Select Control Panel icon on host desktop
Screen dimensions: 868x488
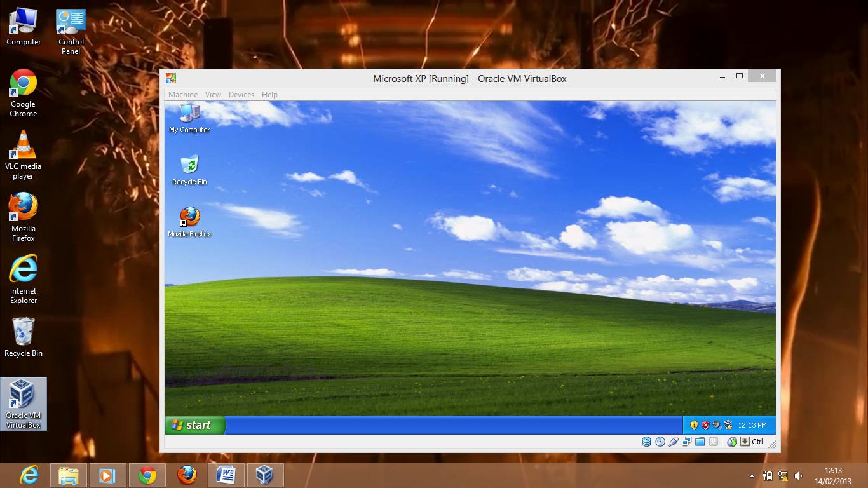pos(71,32)
